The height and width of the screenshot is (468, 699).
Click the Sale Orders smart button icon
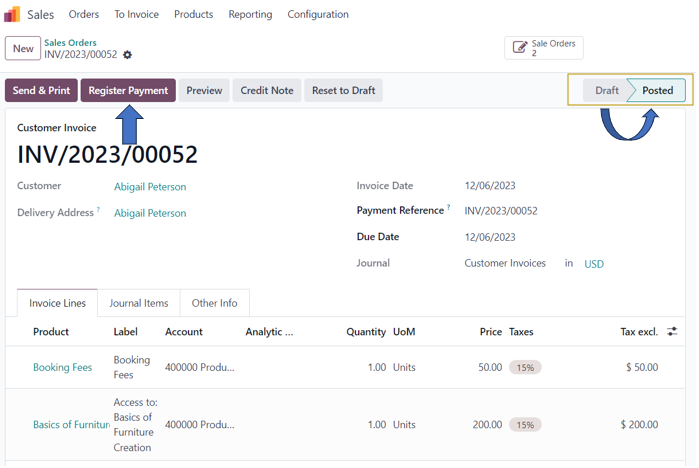pyautogui.click(x=519, y=48)
